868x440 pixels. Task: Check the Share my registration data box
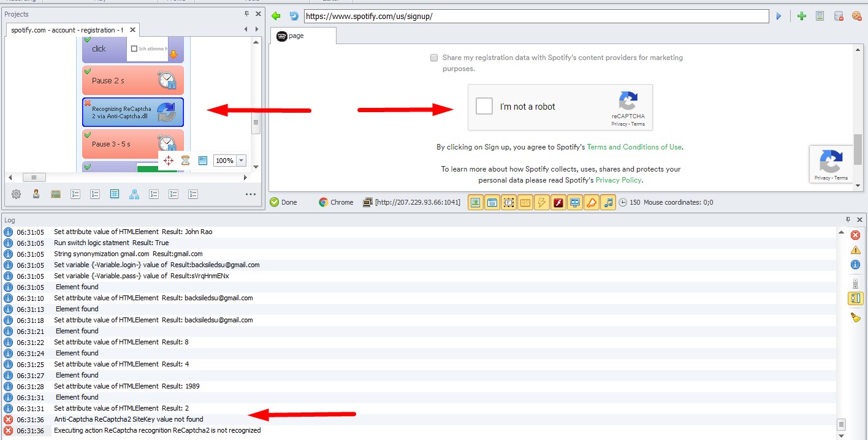click(x=434, y=58)
